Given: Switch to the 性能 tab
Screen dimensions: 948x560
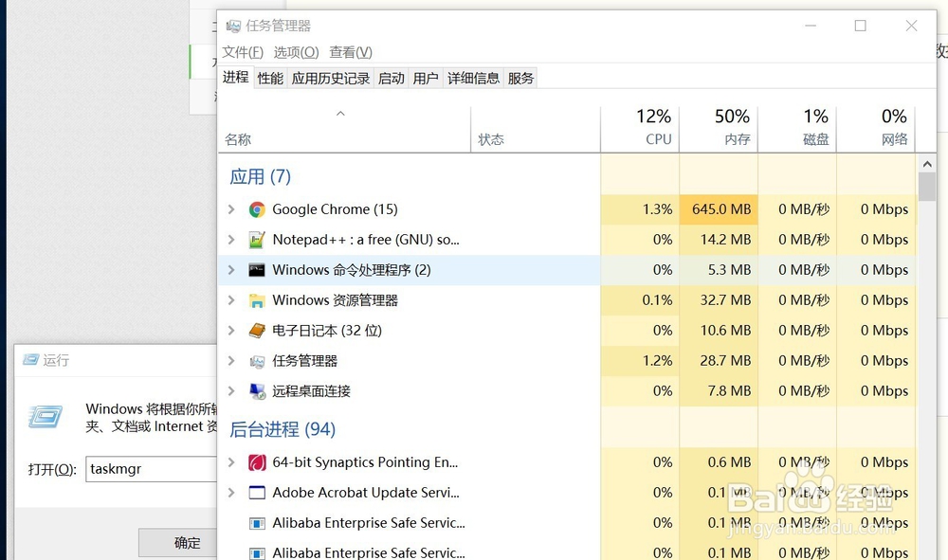Looking at the screenshot, I should 270,79.
